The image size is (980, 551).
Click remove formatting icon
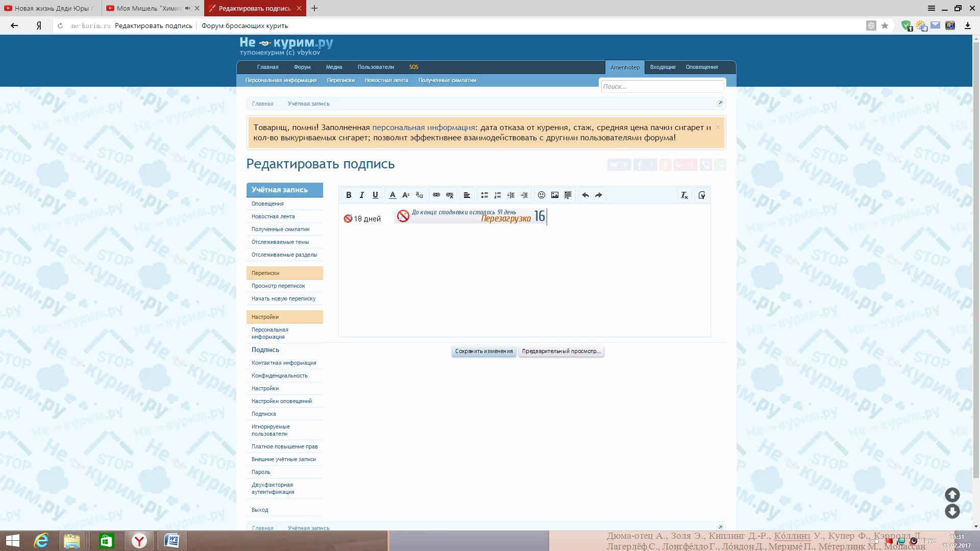(x=684, y=195)
